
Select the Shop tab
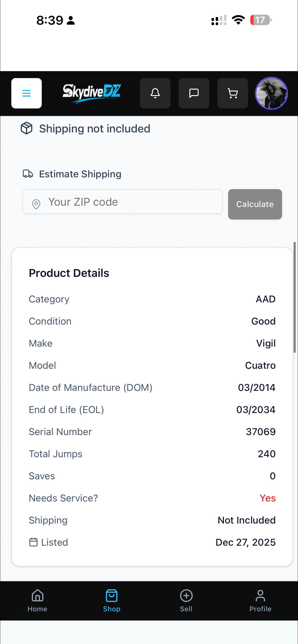112,600
